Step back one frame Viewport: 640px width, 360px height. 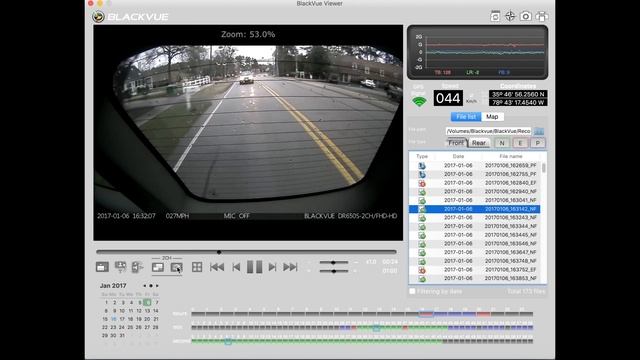(x=236, y=267)
